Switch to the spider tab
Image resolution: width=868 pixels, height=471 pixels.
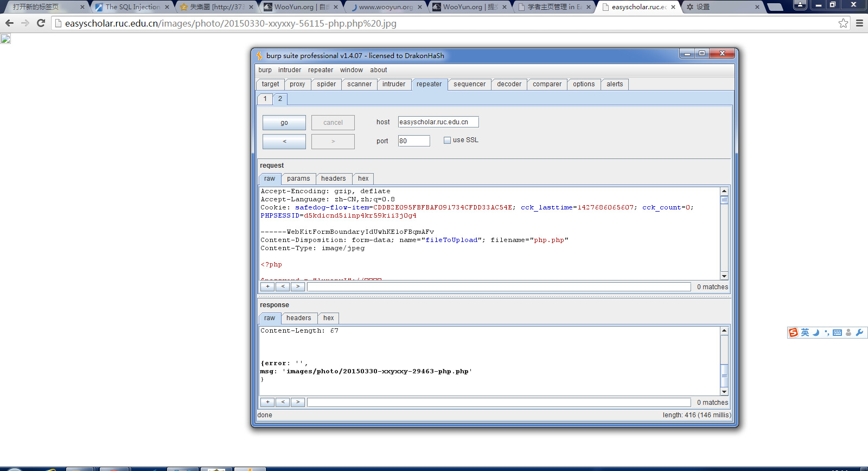coord(327,84)
